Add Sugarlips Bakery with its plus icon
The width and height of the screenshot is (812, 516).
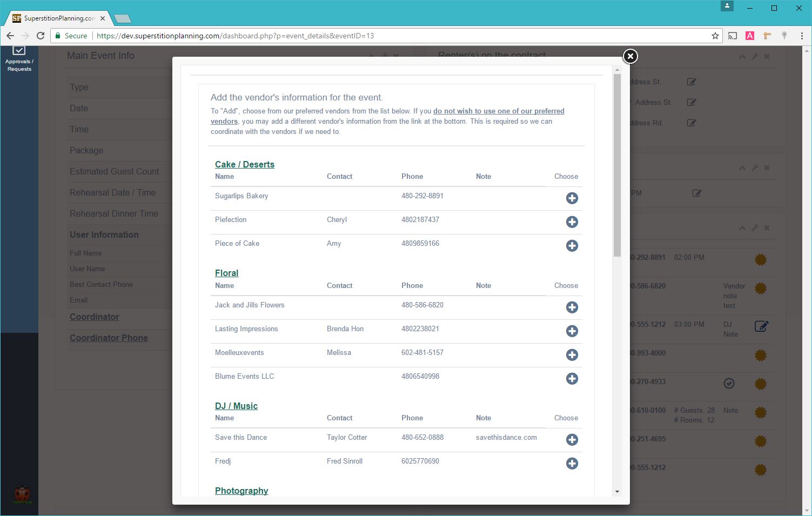coord(572,198)
